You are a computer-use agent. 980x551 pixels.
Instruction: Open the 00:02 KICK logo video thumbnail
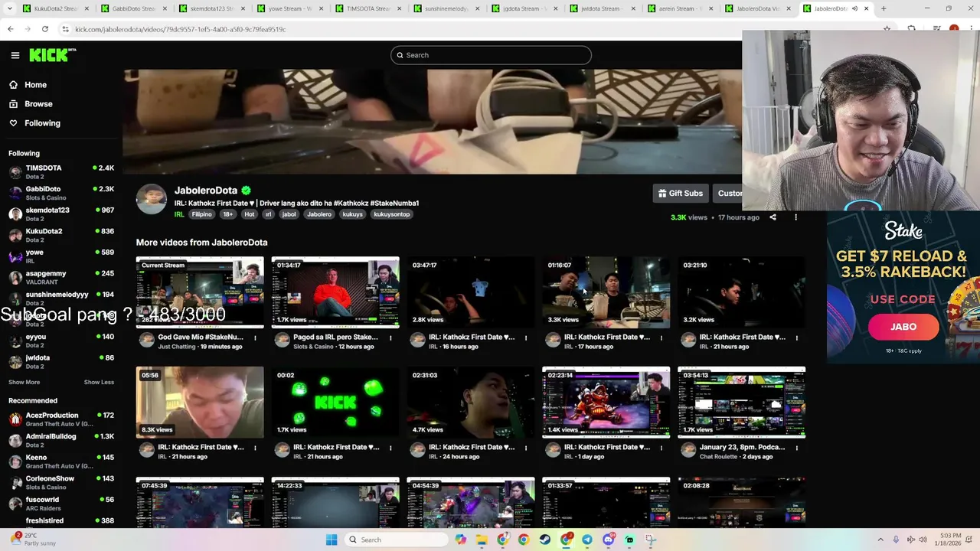(335, 403)
